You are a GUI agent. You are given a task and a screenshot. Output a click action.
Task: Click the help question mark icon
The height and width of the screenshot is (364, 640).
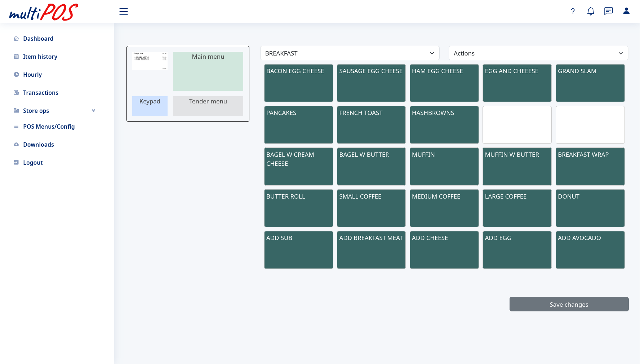tap(573, 11)
